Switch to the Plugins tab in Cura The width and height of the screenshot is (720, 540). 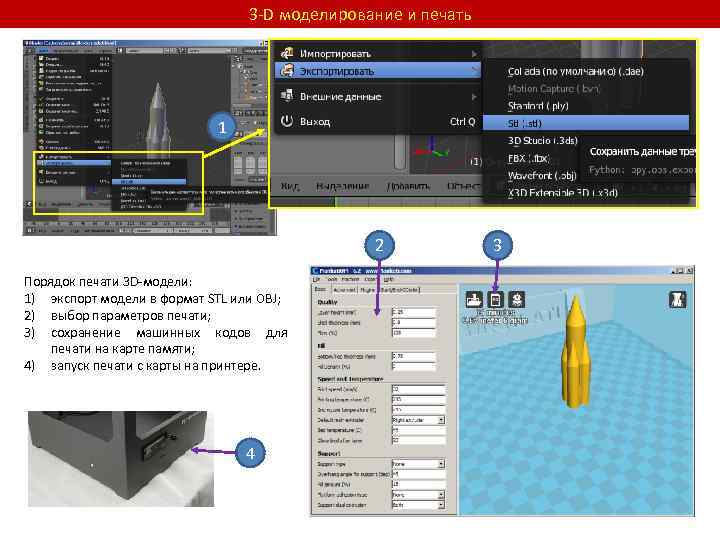coord(367,290)
